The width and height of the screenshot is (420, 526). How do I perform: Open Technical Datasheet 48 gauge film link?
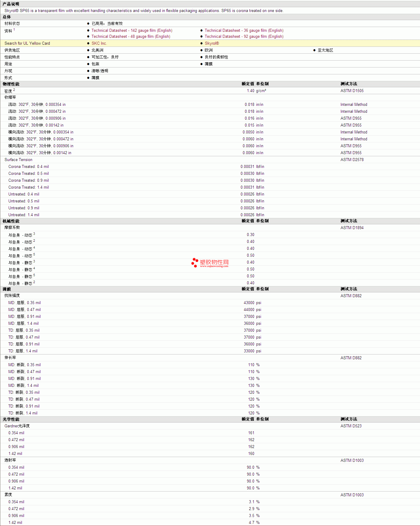click(131, 36)
